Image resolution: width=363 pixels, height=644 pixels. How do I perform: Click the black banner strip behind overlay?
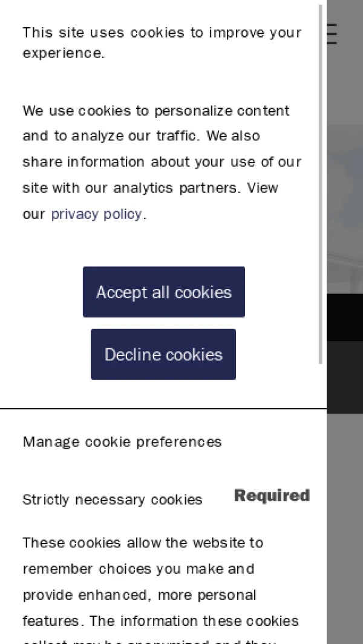coord(345,317)
